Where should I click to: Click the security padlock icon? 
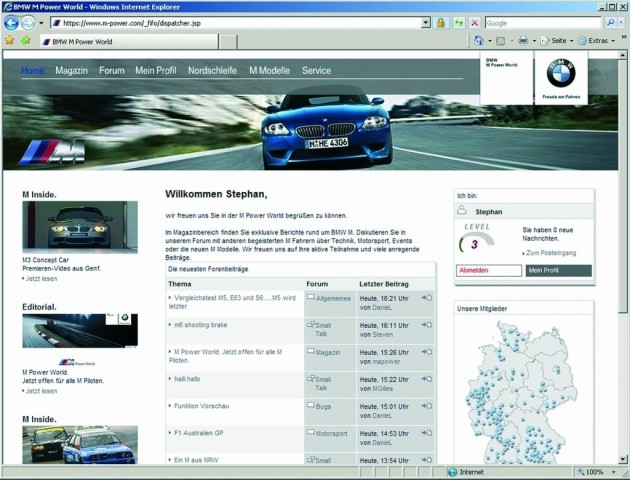[x=441, y=23]
